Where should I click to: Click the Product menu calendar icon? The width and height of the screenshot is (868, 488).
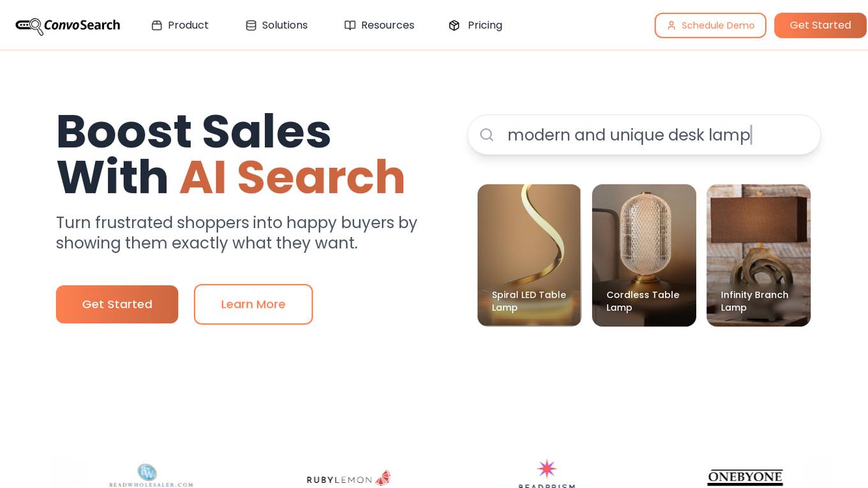pyautogui.click(x=157, y=26)
